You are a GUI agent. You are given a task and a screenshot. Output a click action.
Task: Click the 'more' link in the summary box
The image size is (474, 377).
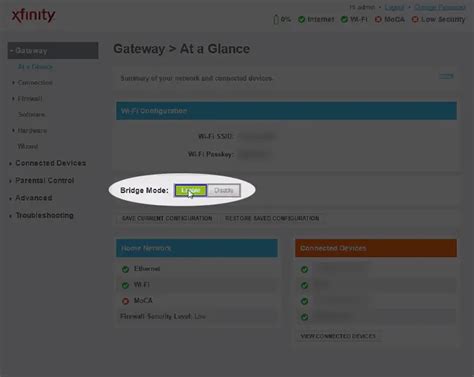(x=446, y=76)
